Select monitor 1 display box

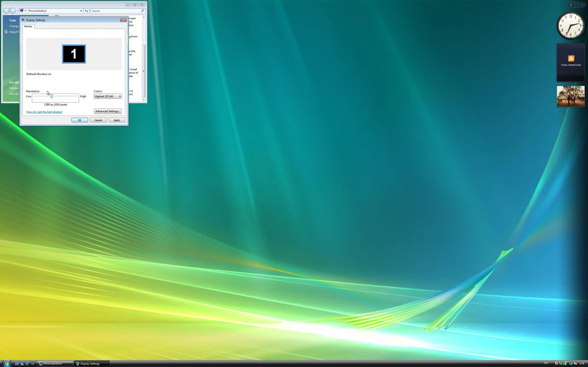pyautogui.click(x=74, y=54)
